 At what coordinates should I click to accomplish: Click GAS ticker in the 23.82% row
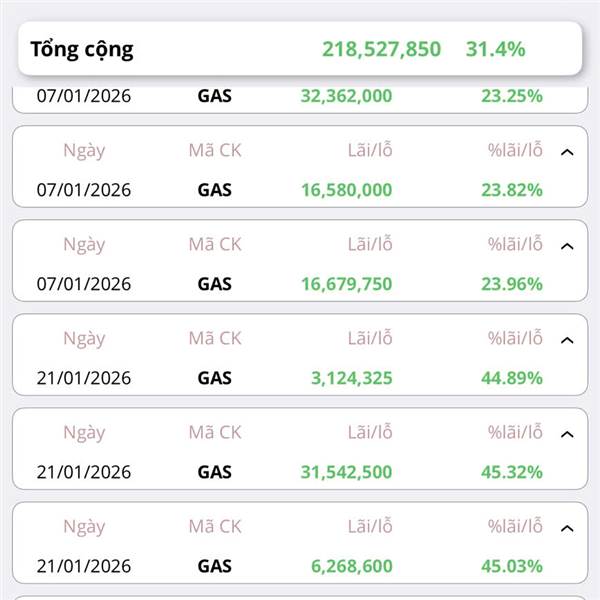[214, 190]
